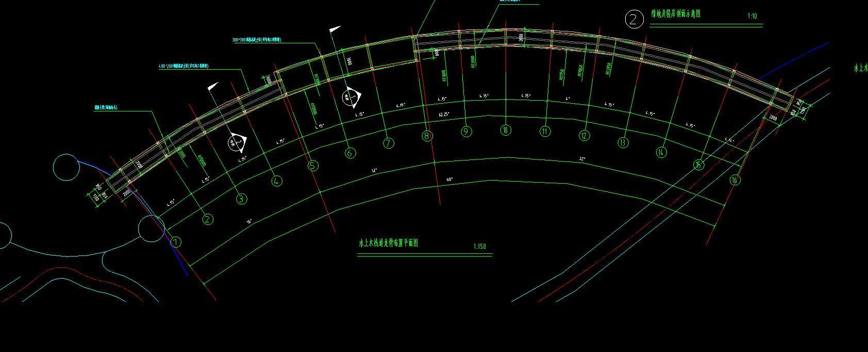Select the axis bubble numbered 1

pos(176,242)
